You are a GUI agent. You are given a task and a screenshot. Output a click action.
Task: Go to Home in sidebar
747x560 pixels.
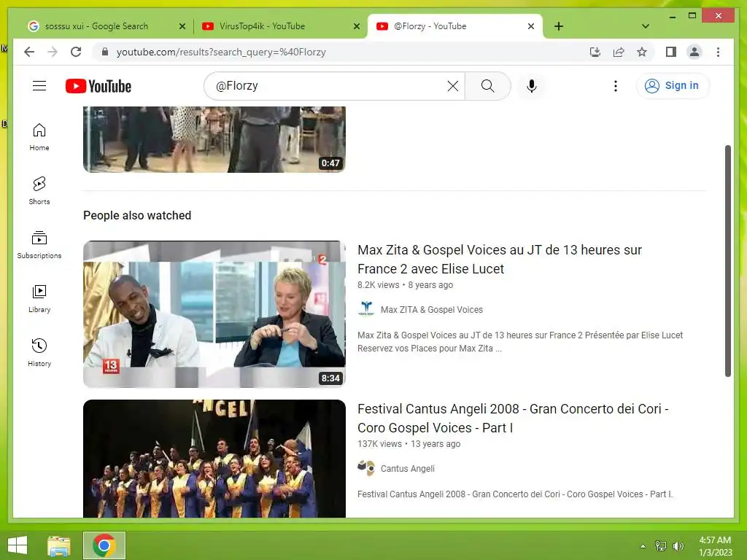pyautogui.click(x=39, y=137)
